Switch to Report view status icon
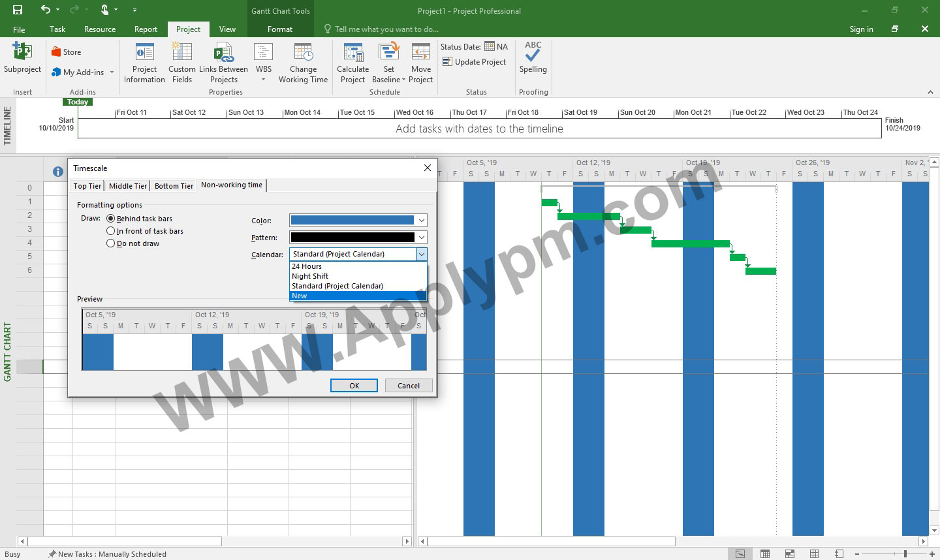Screen dimensions: 940x560 click(839, 554)
